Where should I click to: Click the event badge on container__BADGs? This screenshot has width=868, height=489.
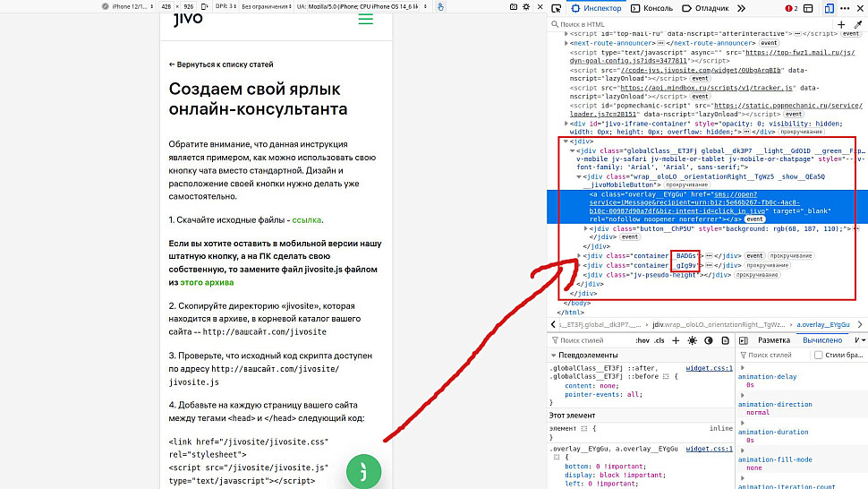[754, 256]
